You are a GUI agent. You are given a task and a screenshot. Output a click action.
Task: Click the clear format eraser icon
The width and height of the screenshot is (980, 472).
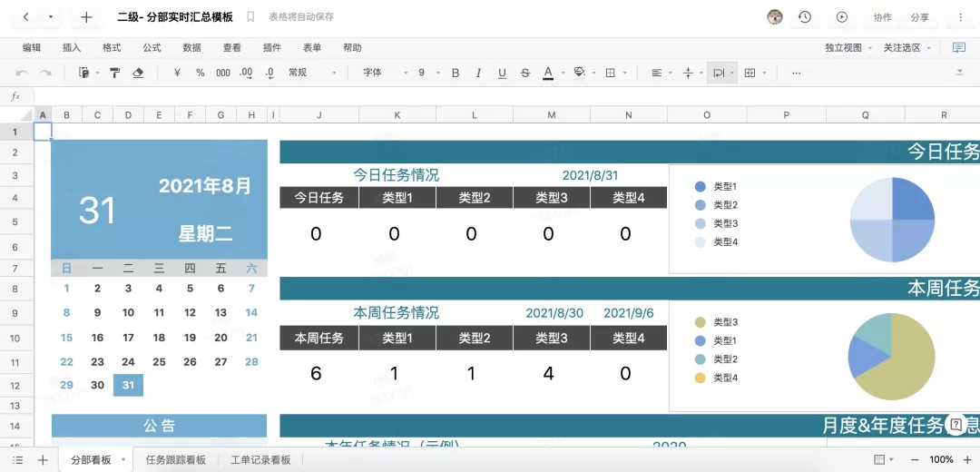coord(138,73)
